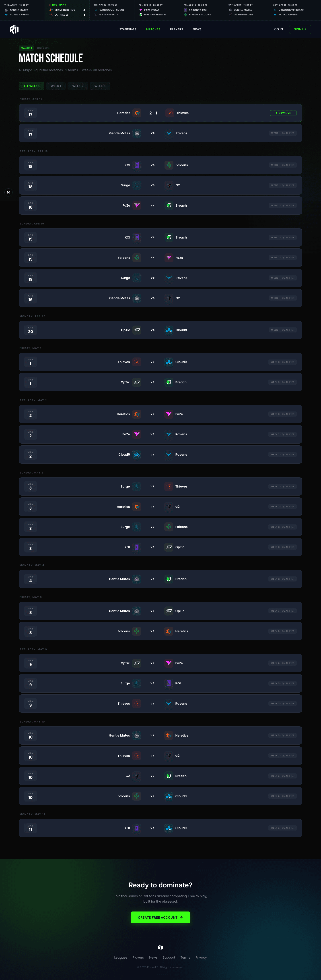Click the Sign Up button
The width and height of the screenshot is (321, 980).
tap(300, 29)
